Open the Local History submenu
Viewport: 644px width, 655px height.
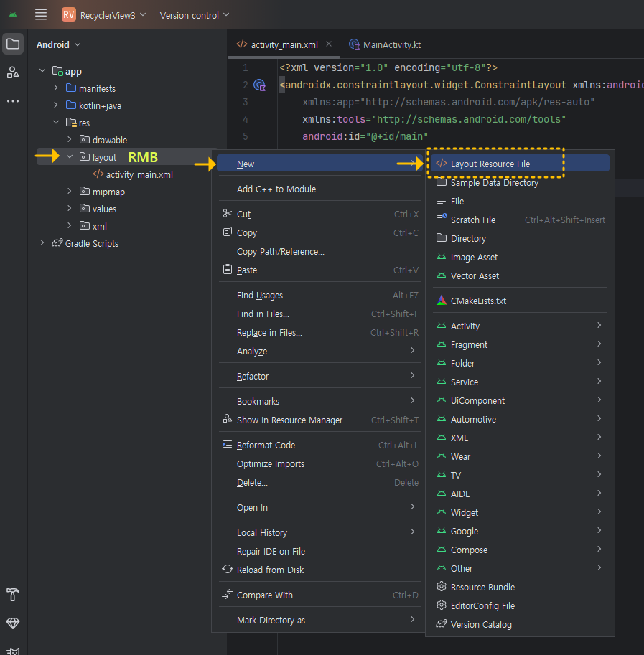tap(319, 532)
